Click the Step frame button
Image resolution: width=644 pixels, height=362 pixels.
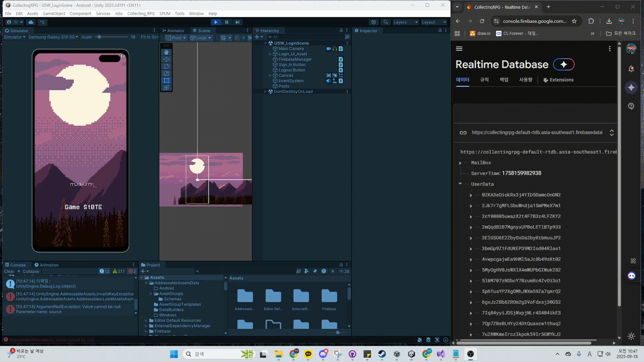(x=237, y=22)
